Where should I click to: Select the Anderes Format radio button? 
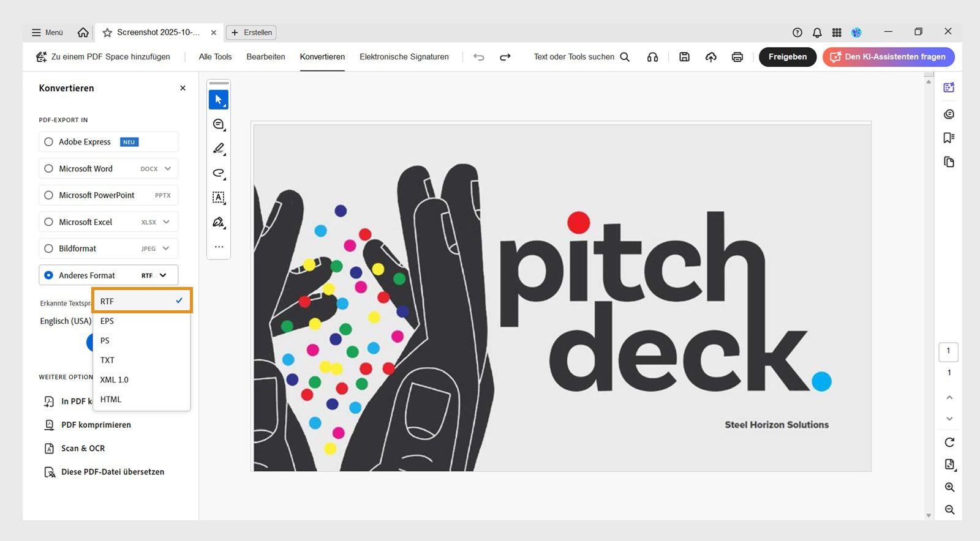point(48,275)
